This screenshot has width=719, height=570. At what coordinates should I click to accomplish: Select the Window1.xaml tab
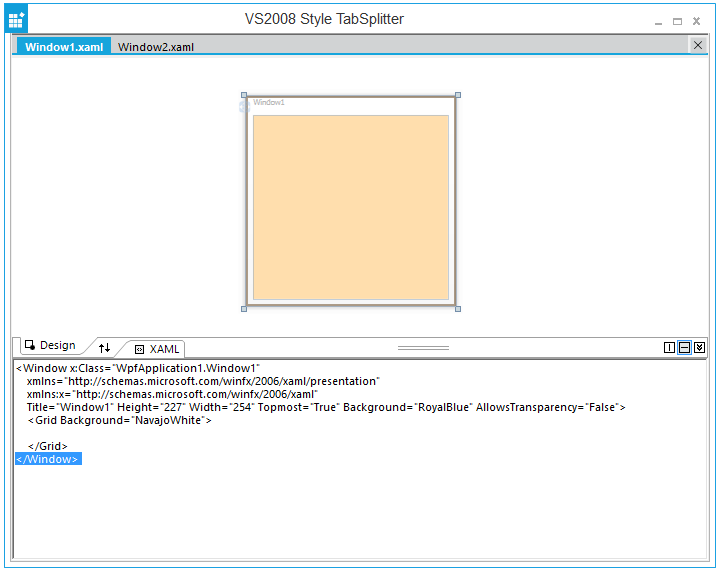click(x=64, y=47)
